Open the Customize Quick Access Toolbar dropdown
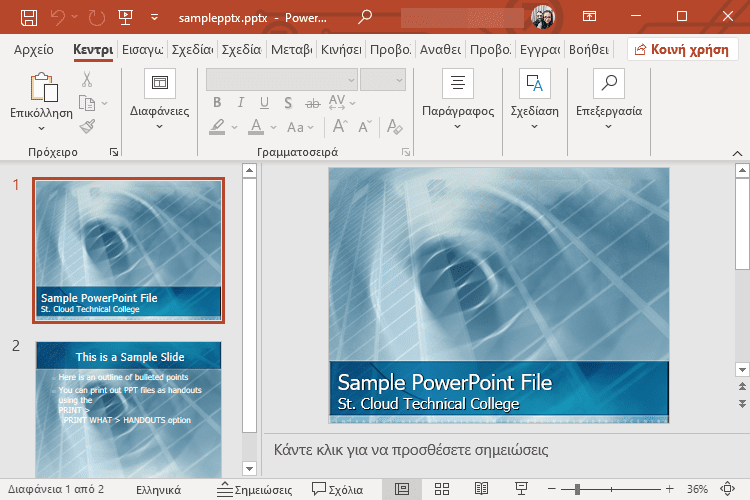Screen dimensions: 750x500 coord(154,18)
